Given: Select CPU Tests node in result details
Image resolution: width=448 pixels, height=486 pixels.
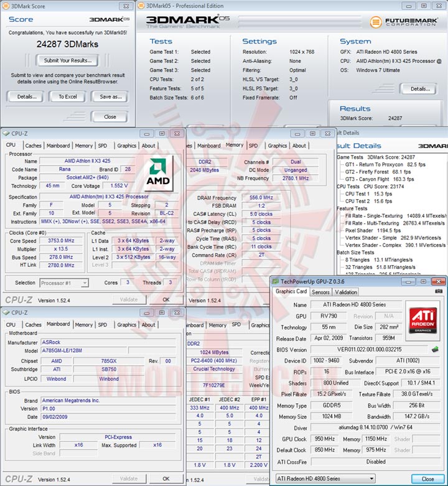Looking at the screenshot, I should 370,187.
